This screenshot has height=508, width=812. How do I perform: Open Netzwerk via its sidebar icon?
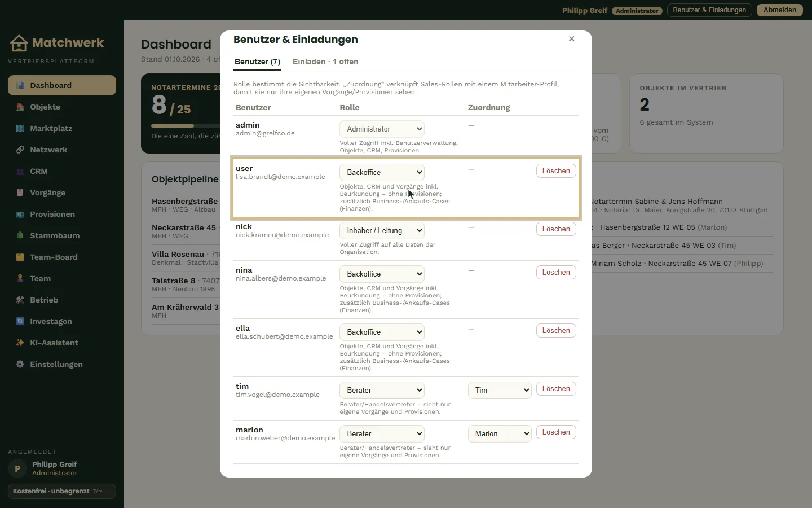pos(20,150)
